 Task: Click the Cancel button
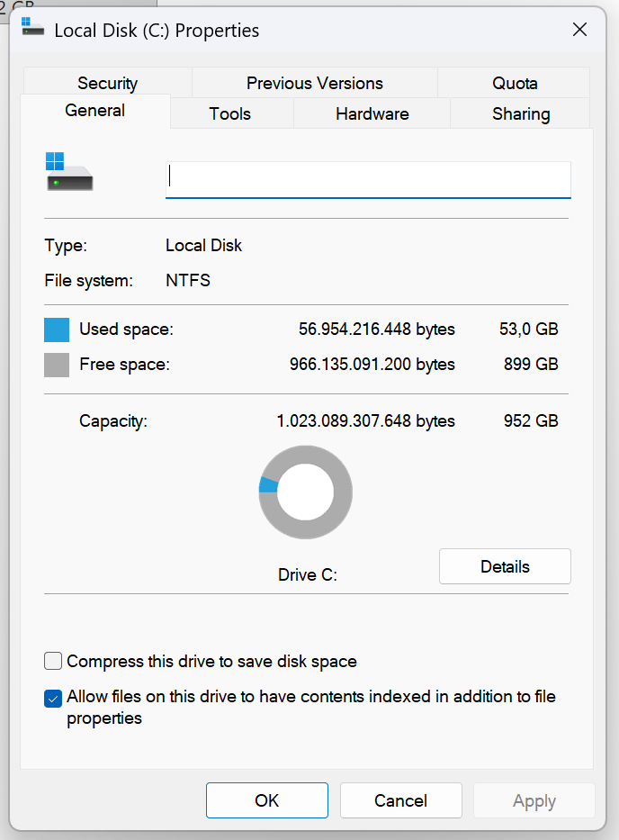pos(401,800)
